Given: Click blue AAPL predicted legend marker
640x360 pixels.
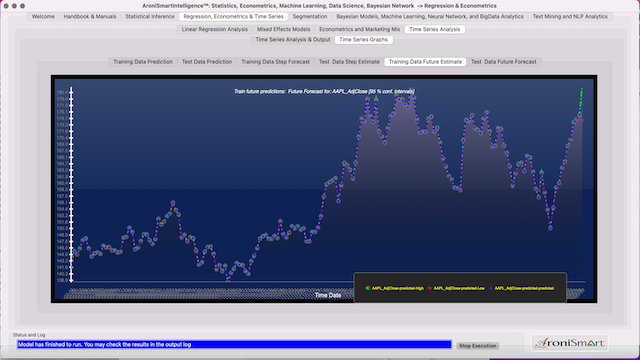Looking at the screenshot, I should tap(490, 288).
